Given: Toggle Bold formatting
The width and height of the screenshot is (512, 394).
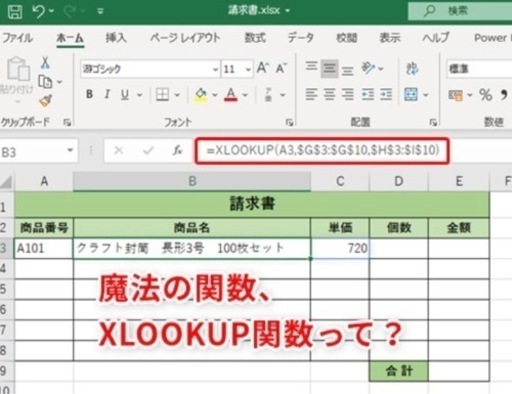Looking at the screenshot, I should pos(89,94).
